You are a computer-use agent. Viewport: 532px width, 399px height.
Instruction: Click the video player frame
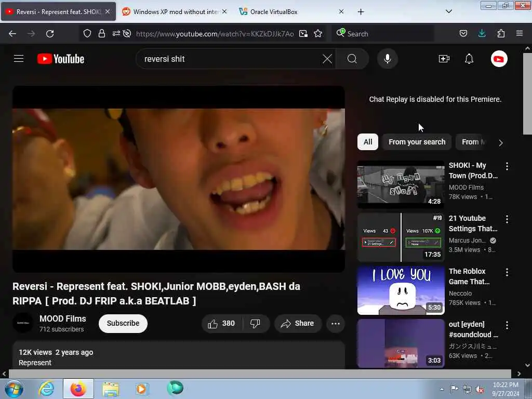click(x=179, y=179)
